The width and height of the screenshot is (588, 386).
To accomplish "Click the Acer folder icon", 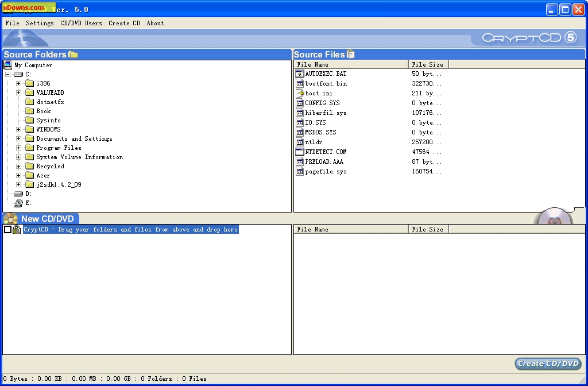I will [x=30, y=176].
